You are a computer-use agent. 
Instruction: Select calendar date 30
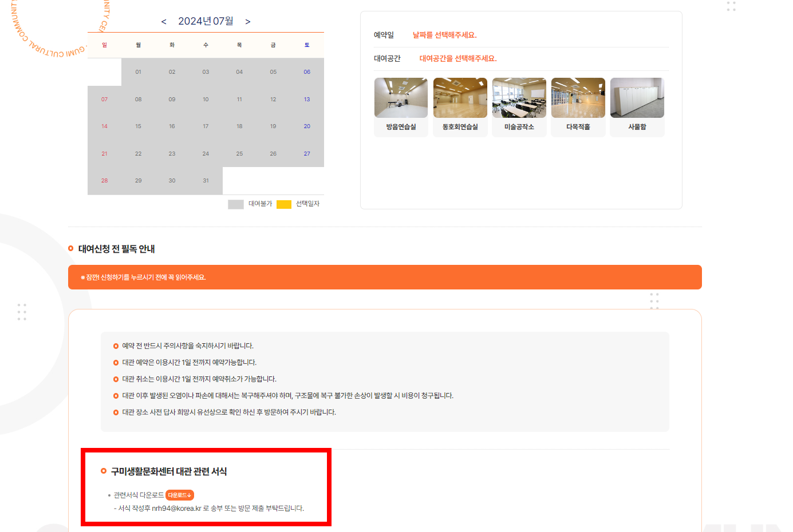[x=172, y=181]
